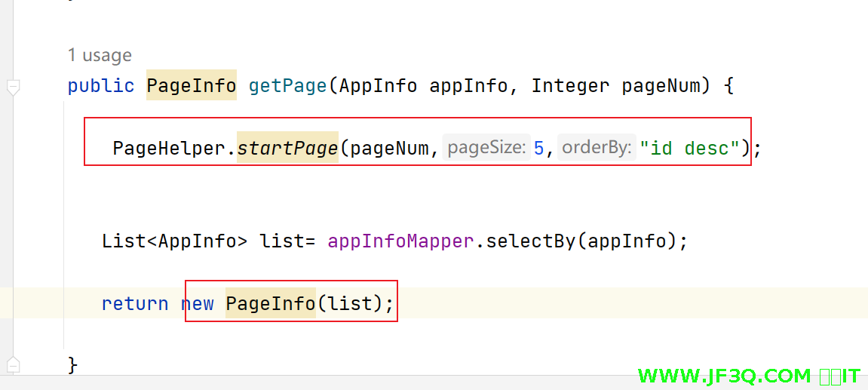The height and width of the screenshot is (390, 868).
Task: Click the List<AppInfo> type declaration
Action: (x=174, y=241)
